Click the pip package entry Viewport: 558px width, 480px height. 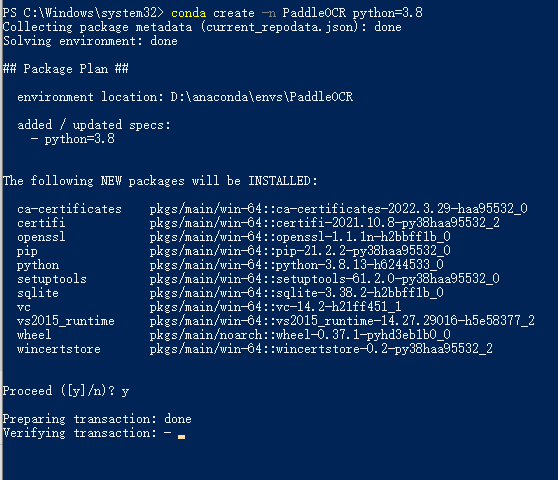(27, 251)
